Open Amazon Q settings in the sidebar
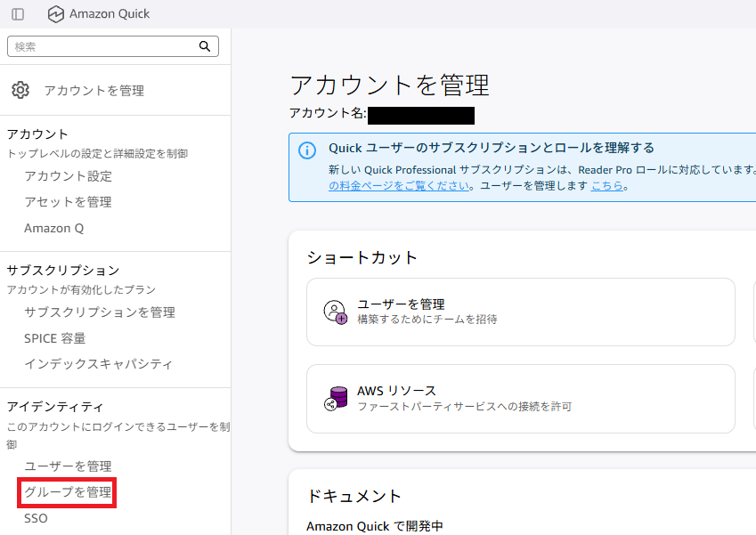The image size is (756, 535). [x=54, y=228]
